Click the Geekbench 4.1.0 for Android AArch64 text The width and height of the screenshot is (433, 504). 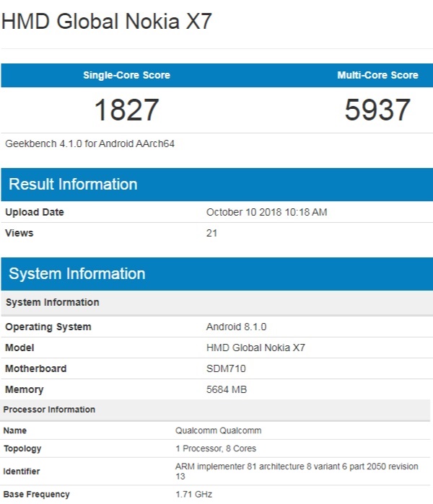[89, 143]
